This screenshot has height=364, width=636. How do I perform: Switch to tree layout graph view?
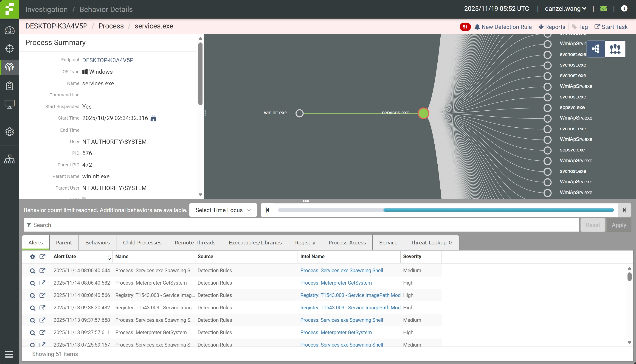tap(596, 49)
